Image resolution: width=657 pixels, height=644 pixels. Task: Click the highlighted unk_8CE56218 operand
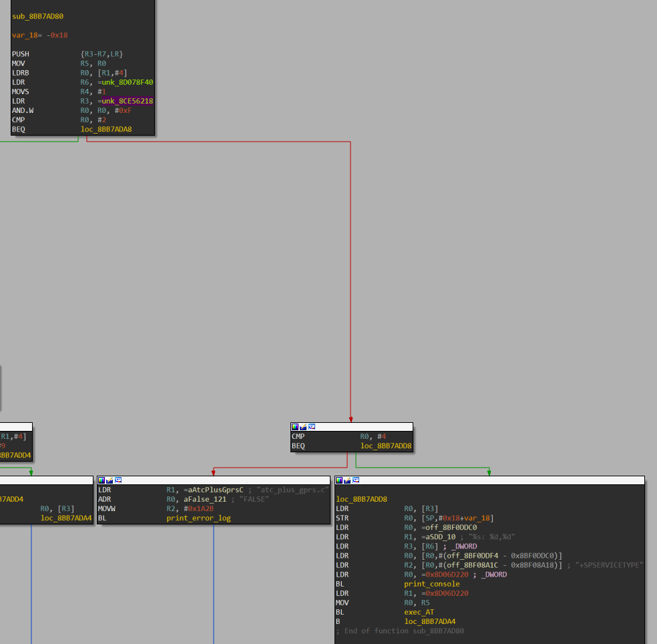click(x=130, y=101)
